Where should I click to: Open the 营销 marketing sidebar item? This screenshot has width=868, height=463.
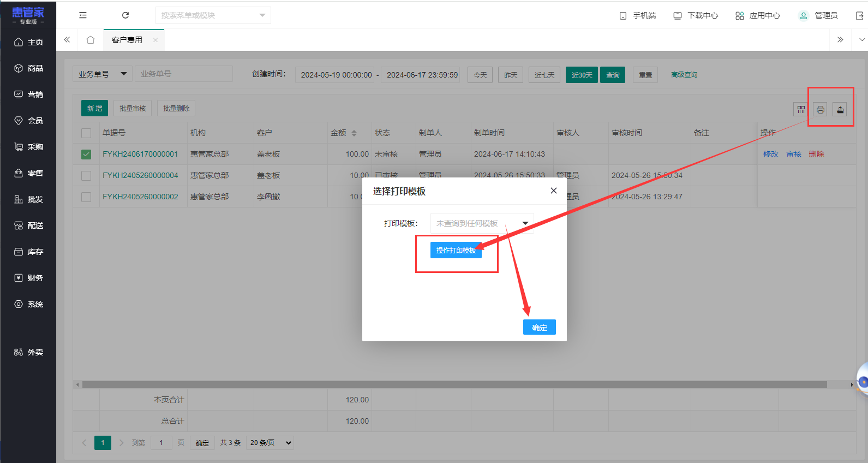pyautogui.click(x=28, y=94)
